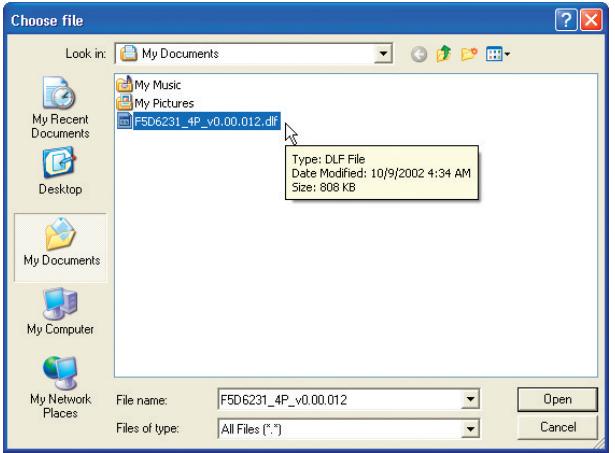Image resolution: width=615 pixels, height=453 pixels.
Task: Open the View menu icon
Action: click(x=497, y=54)
